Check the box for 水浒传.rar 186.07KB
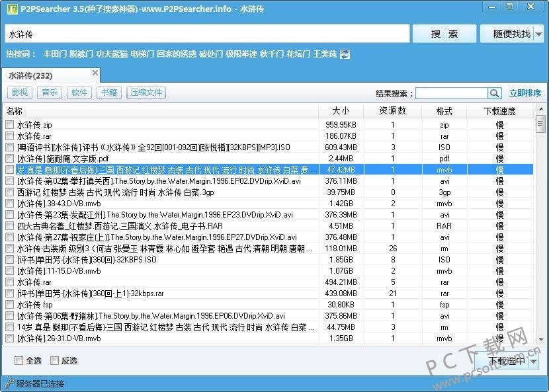 10,136
